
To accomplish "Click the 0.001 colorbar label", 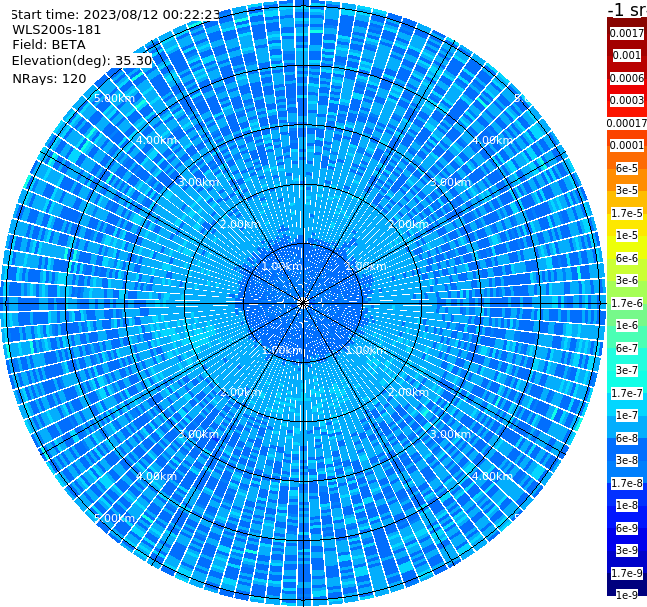I will [x=627, y=55].
